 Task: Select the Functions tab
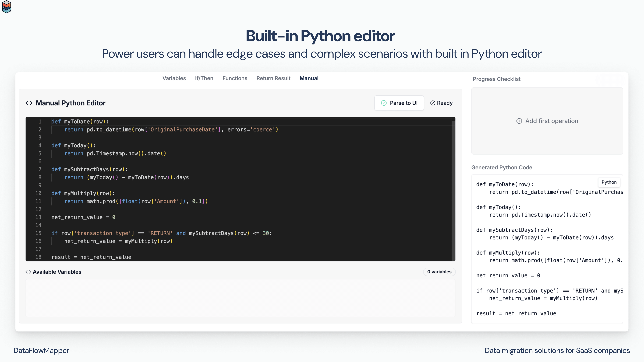click(235, 78)
